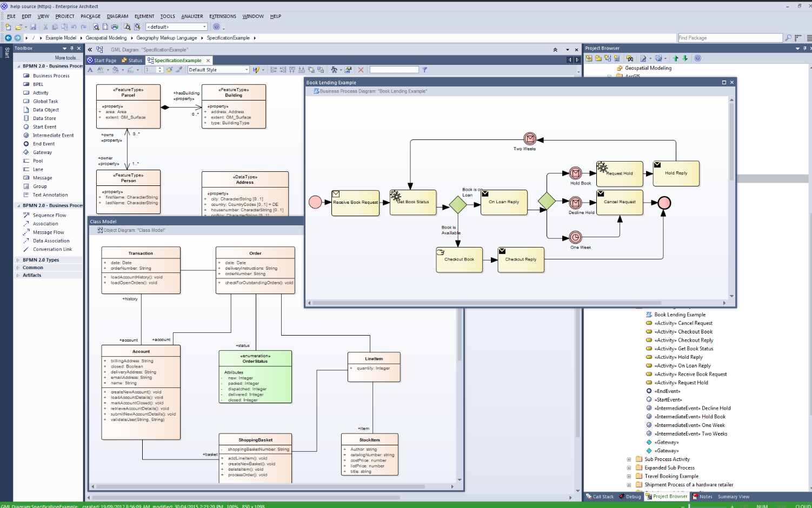
Task: Collapse diagram header double-chevron left icon
Action: 90,49
